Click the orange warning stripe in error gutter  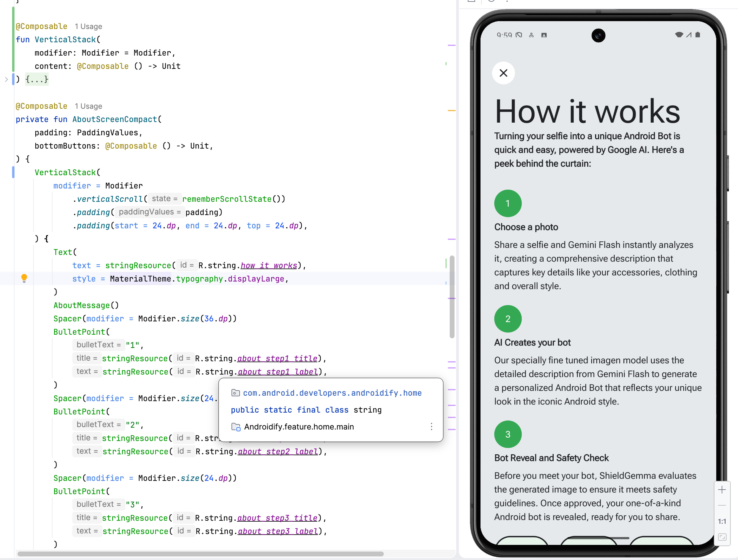pyautogui.click(x=452, y=110)
